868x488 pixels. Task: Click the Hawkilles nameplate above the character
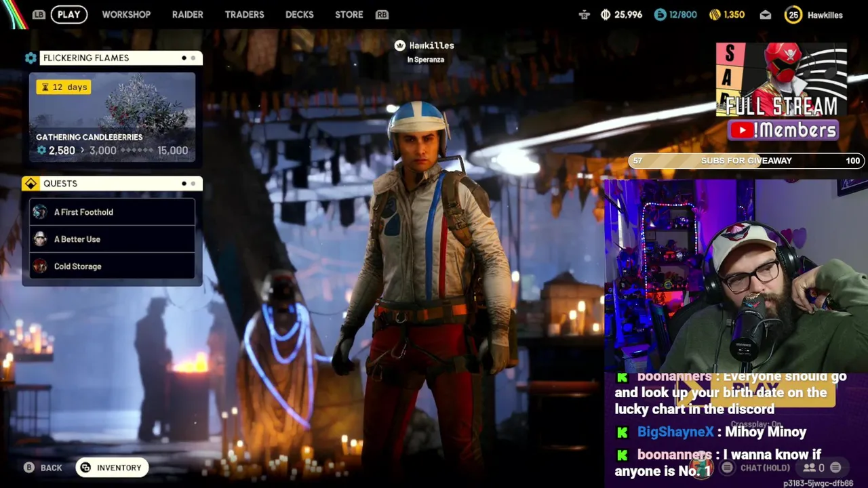(431, 45)
